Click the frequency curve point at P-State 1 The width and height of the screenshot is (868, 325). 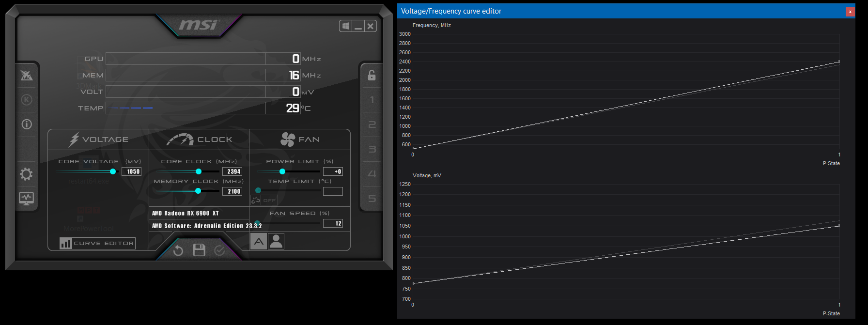(x=839, y=62)
